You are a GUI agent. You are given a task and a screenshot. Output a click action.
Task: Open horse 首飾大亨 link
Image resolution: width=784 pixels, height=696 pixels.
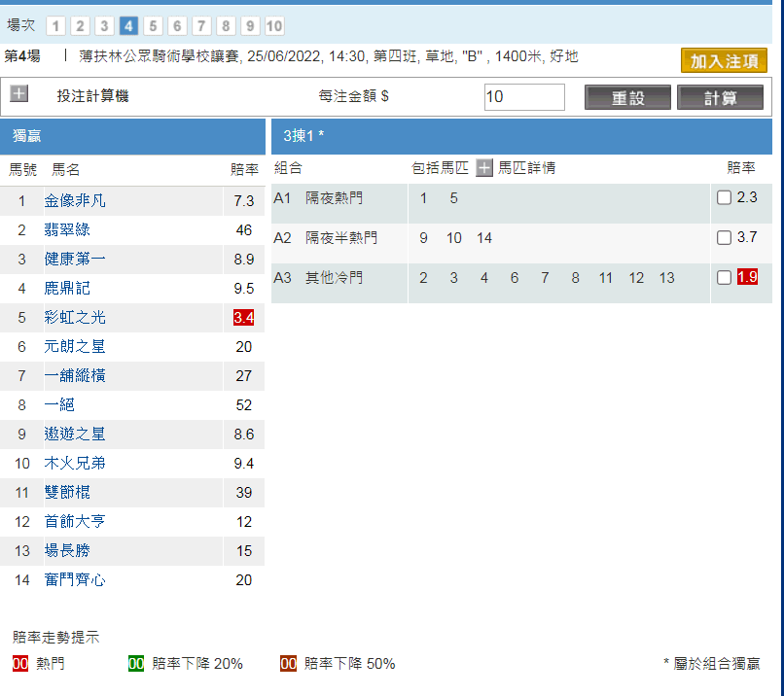point(75,522)
